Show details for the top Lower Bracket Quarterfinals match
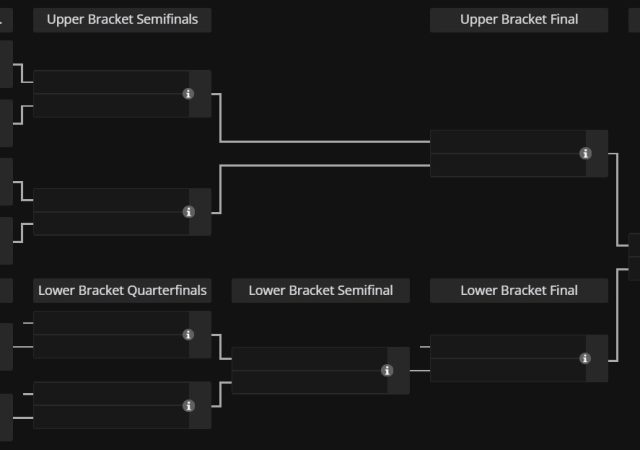This screenshot has height=450, width=640. (188, 335)
